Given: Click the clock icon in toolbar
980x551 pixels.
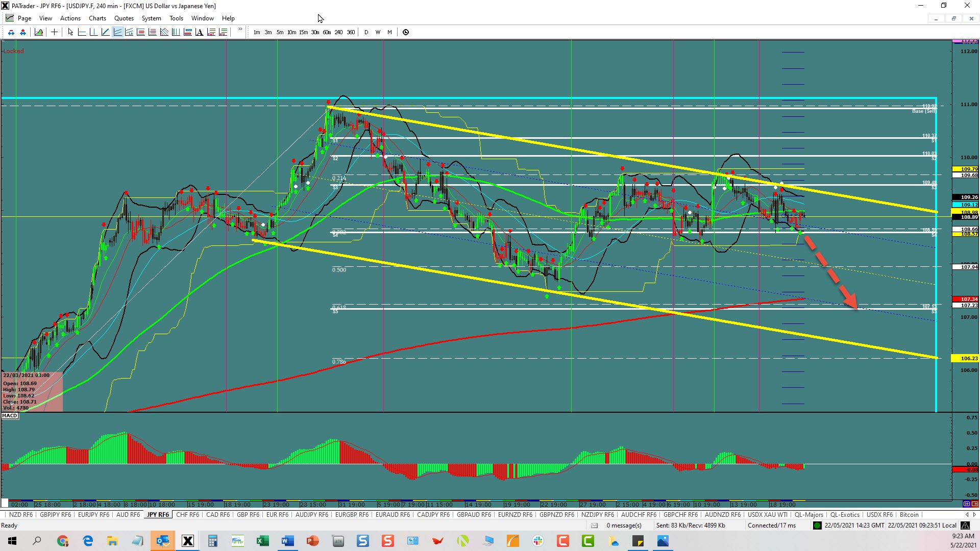Looking at the screenshot, I should click(406, 32).
